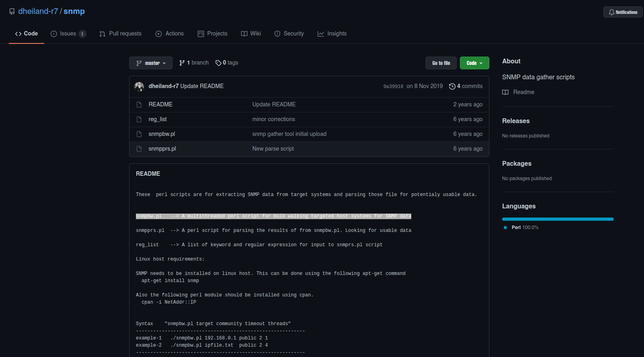Click the file icon beside snmpbw.pl
Image resolution: width=644 pixels, height=357 pixels.
(x=139, y=134)
